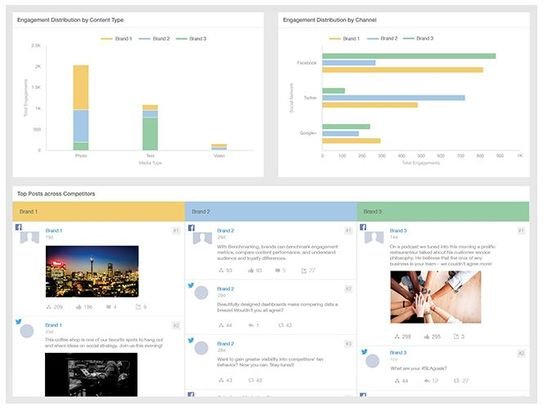The image size is (543, 411).
Task: Click total engagement icon on Brand 1 city post
Action: tap(49, 307)
